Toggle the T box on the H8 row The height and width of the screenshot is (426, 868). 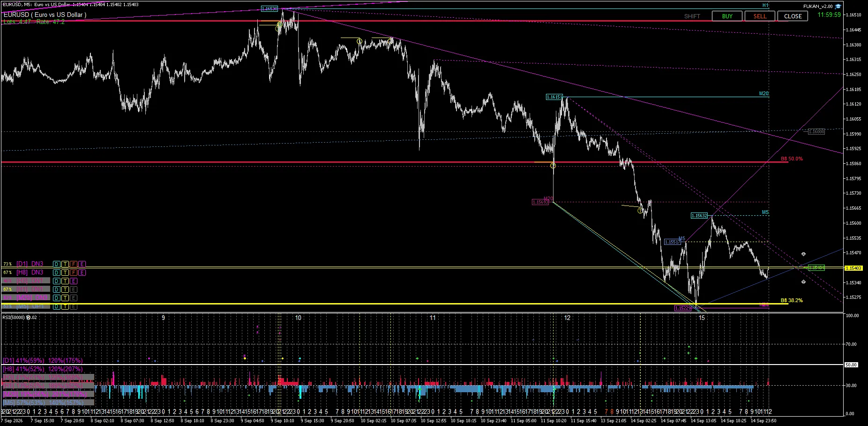65,273
